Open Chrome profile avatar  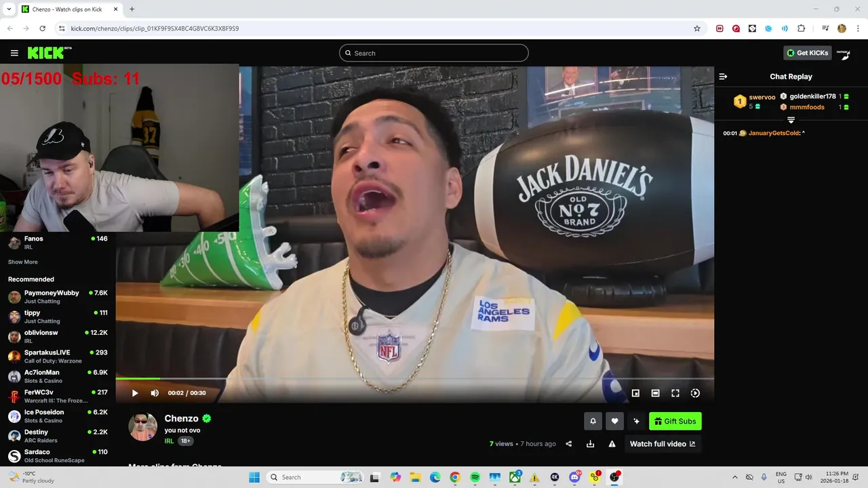(x=842, y=28)
